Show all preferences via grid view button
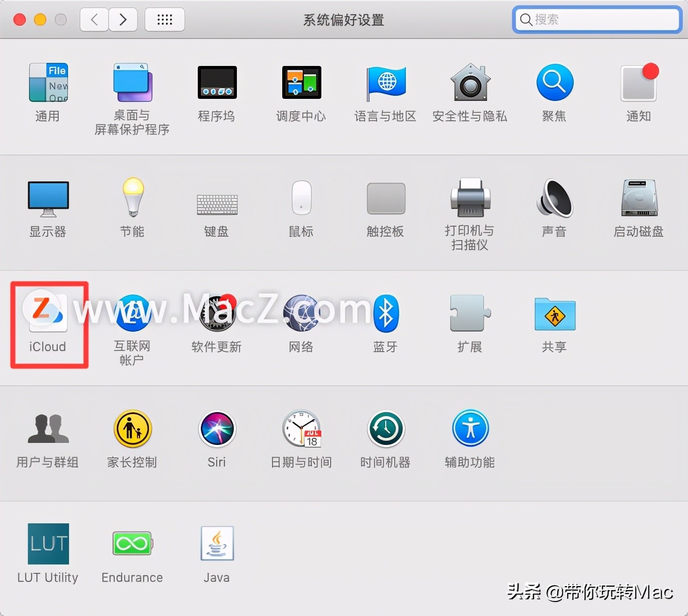This screenshot has width=688, height=616. [164, 19]
